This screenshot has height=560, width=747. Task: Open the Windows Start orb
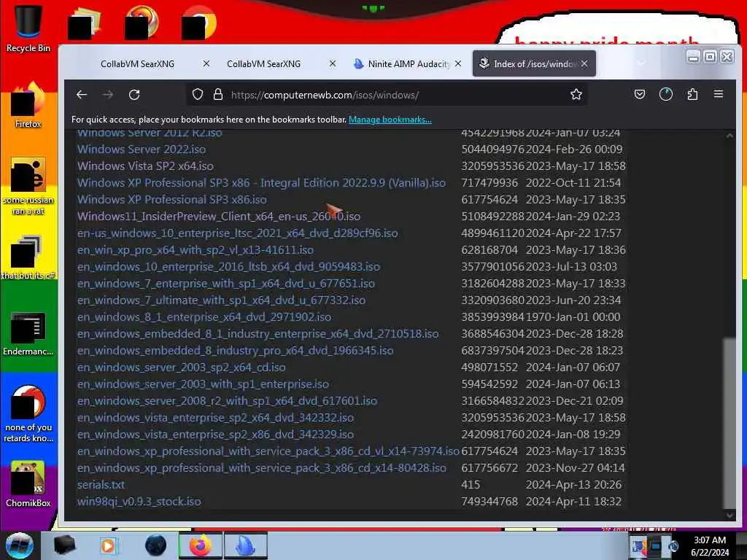pos(20,545)
